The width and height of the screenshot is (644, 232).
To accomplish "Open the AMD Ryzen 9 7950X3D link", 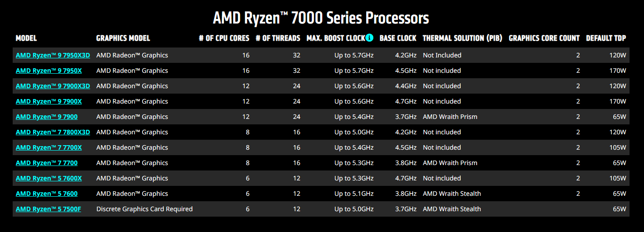I will pos(53,55).
